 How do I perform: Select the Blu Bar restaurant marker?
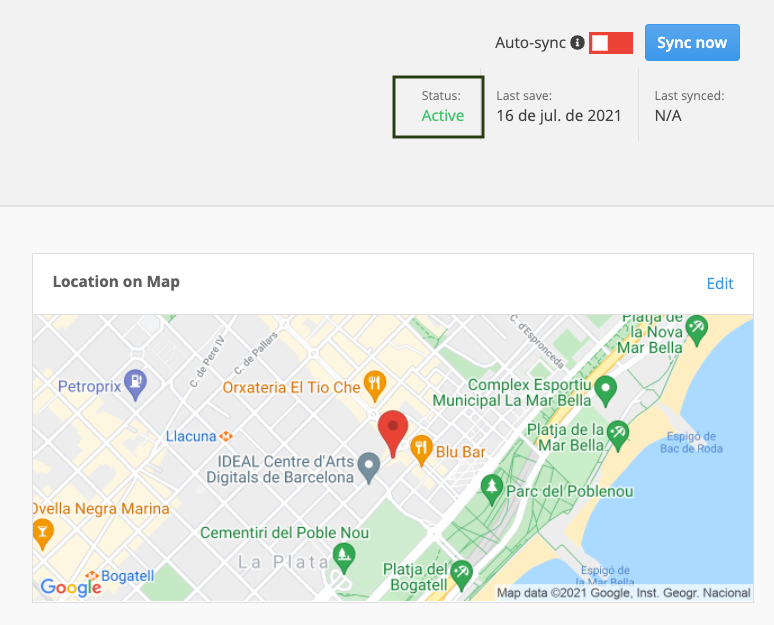pos(421,450)
